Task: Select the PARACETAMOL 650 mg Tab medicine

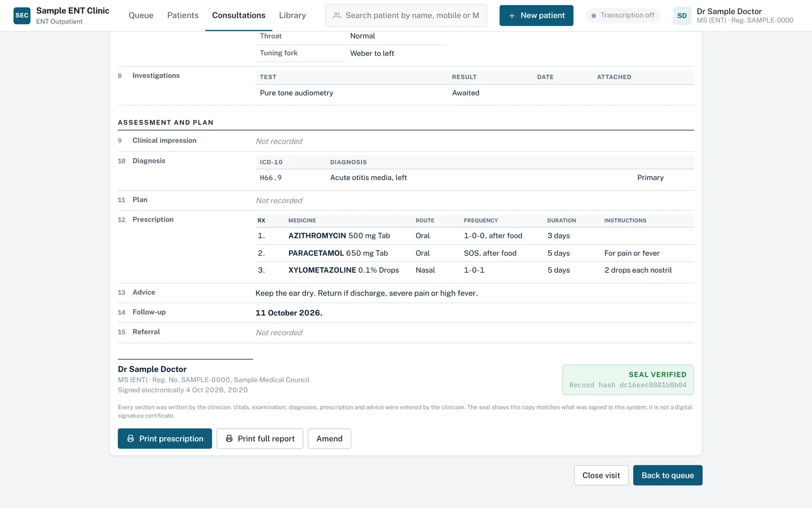Action: coord(338,253)
